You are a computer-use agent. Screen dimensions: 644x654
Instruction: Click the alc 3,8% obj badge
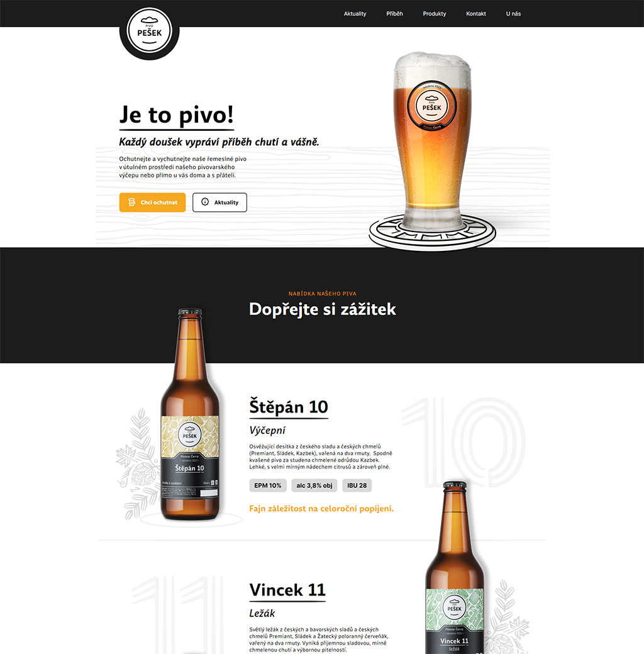click(314, 485)
